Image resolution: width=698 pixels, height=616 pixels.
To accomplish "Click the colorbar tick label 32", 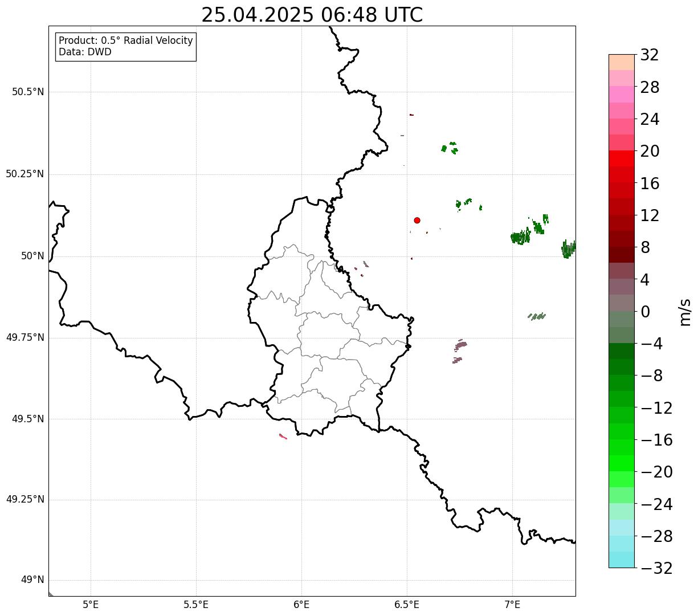I will 650,55.
